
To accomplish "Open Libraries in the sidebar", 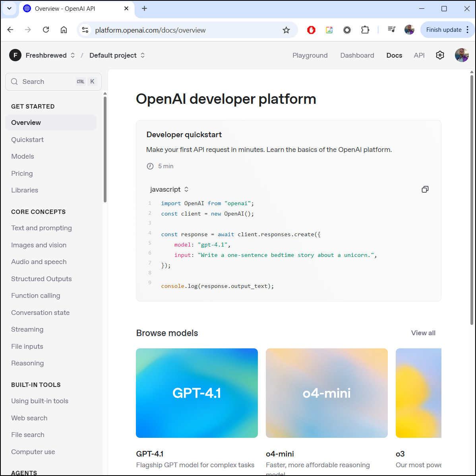I will [x=25, y=190].
